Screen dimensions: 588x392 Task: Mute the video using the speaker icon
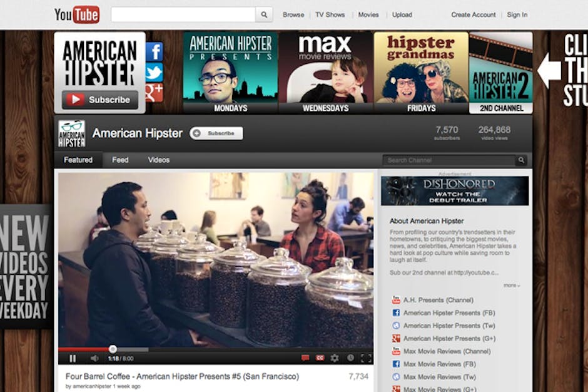[x=94, y=358]
